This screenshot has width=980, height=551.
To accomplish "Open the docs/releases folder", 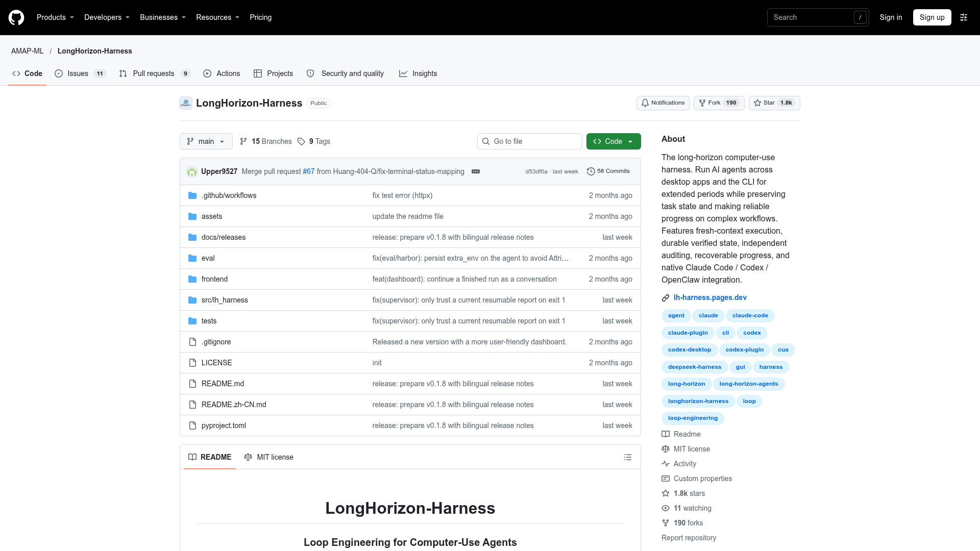I will (x=224, y=237).
